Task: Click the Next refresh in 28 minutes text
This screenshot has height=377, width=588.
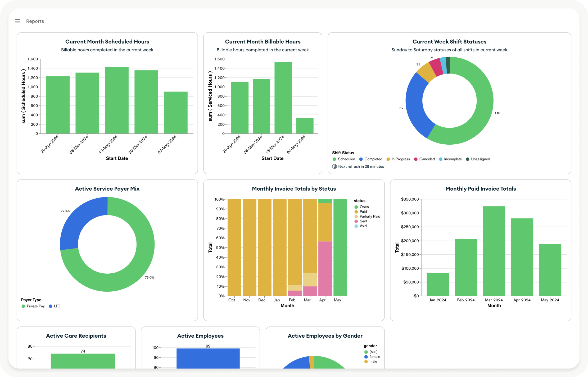Action: click(361, 166)
